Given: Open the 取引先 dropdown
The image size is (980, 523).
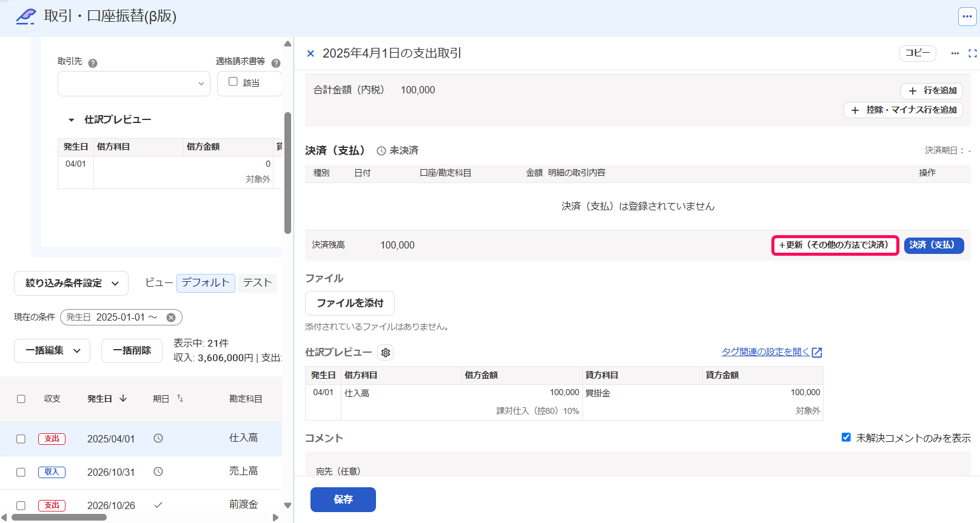Looking at the screenshot, I should [134, 84].
